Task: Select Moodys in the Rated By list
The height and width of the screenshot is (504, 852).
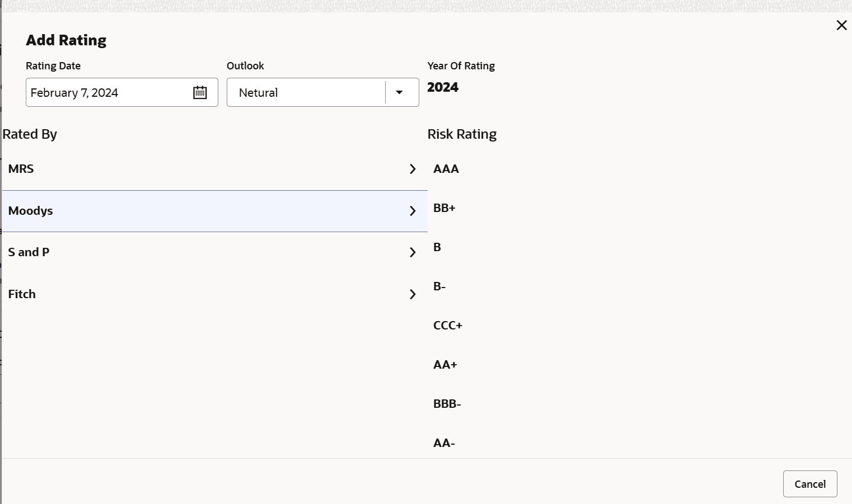Action: [31, 211]
